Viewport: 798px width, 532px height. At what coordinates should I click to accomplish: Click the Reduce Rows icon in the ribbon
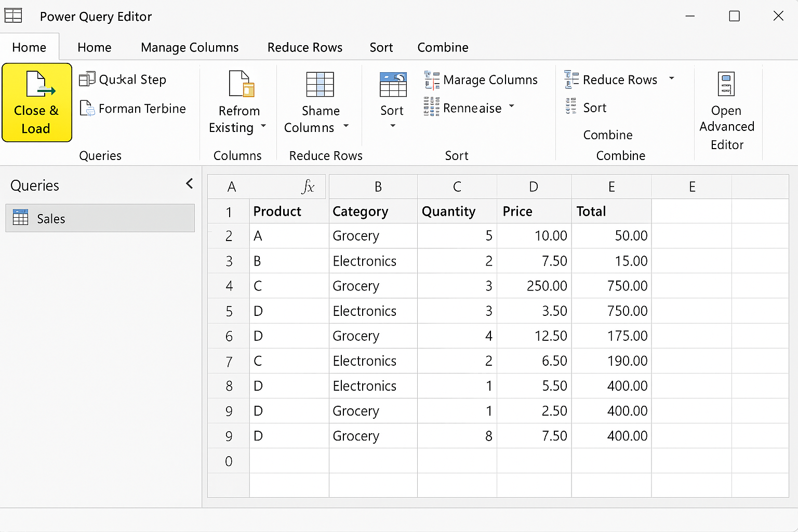571,79
